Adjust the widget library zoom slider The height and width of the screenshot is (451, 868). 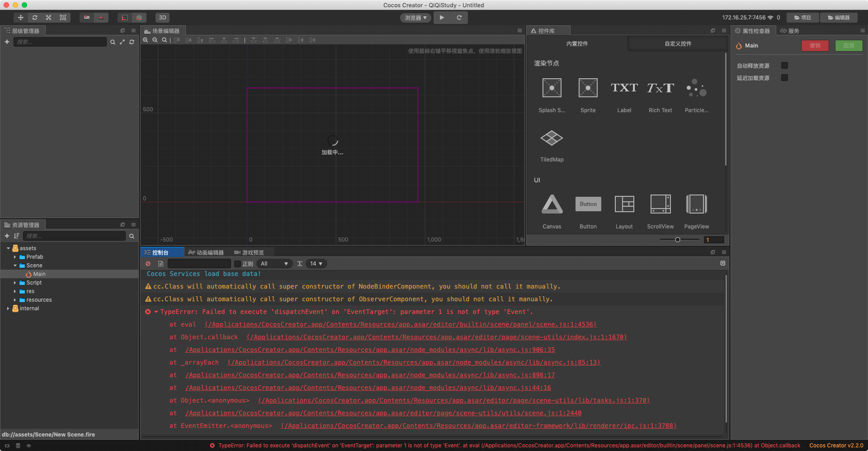pos(678,240)
